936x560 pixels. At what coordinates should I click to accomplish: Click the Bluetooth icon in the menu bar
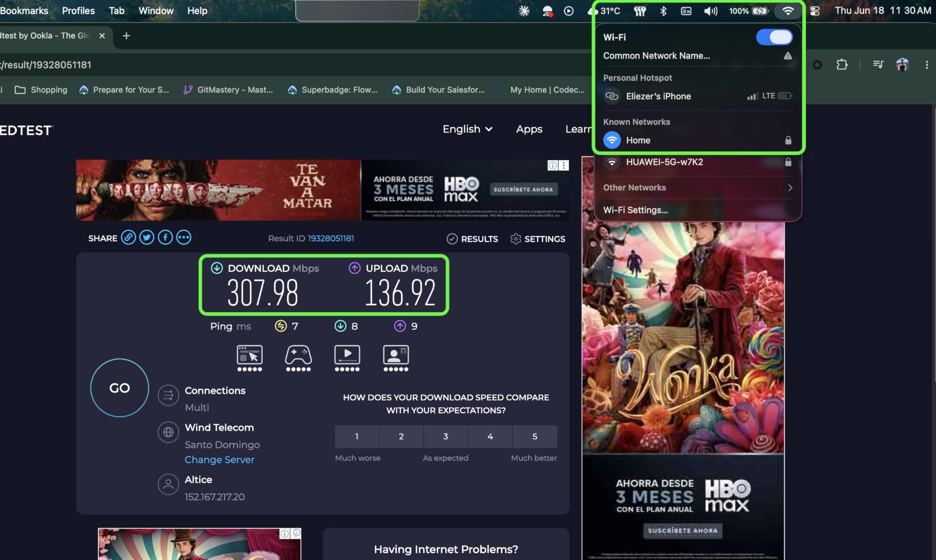[663, 11]
